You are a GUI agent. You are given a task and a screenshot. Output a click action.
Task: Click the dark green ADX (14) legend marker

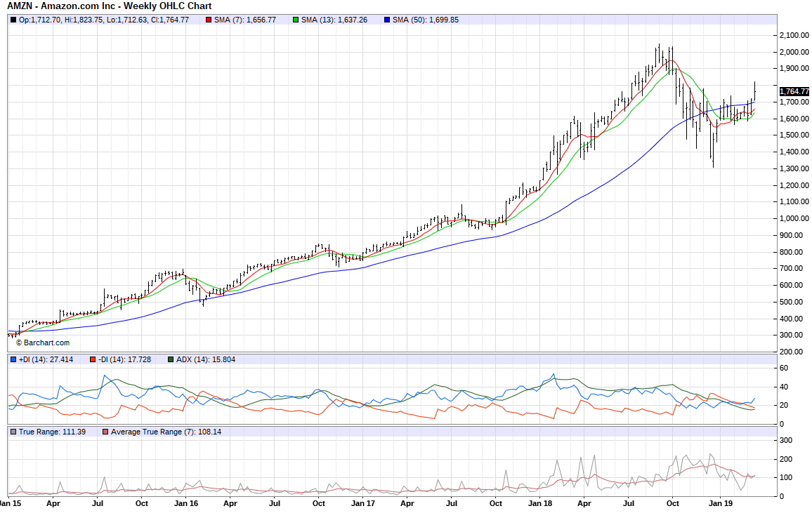[x=171, y=359]
